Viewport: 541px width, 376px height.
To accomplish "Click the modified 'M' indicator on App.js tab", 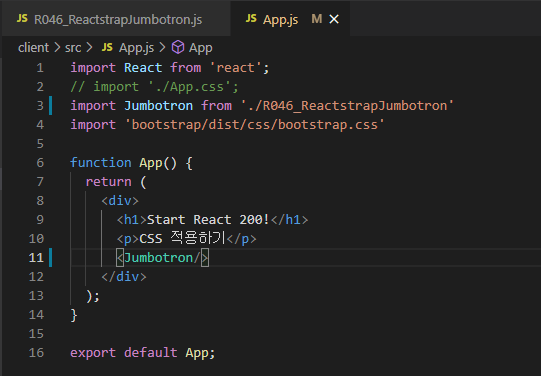I will pyautogui.click(x=317, y=19).
